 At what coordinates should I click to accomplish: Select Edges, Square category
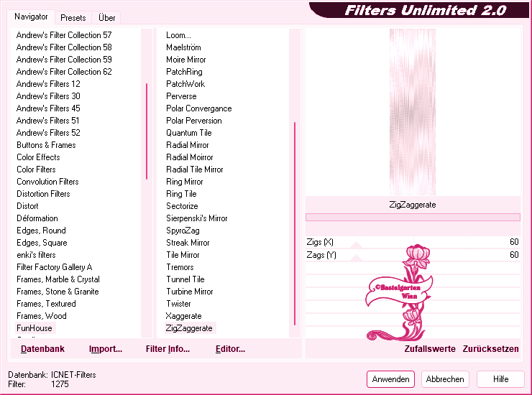(42, 243)
